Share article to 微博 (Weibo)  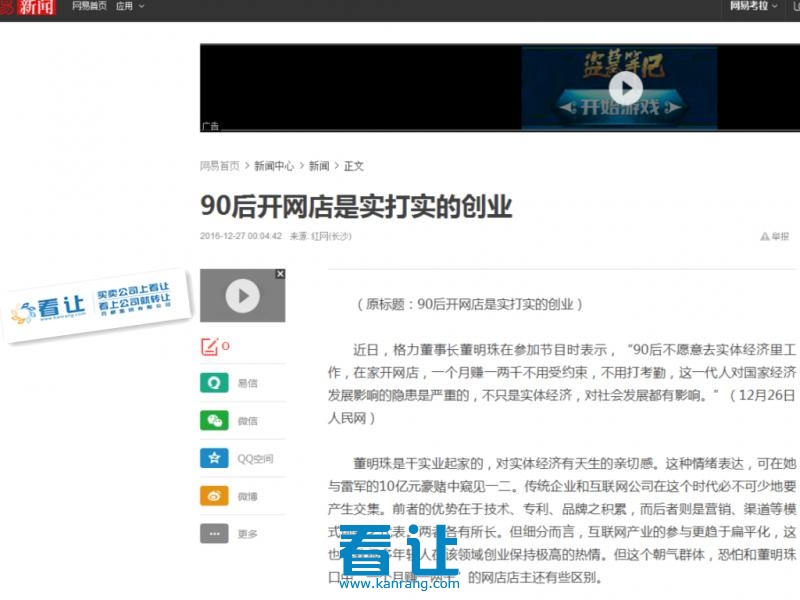pos(214,496)
